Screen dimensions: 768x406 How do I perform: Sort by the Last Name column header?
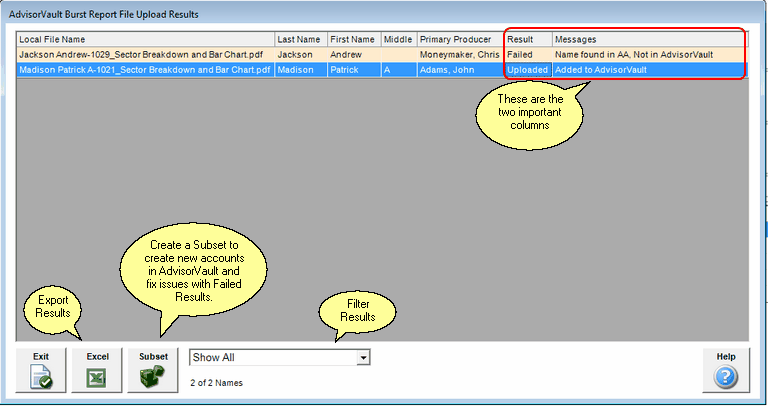[x=301, y=39]
